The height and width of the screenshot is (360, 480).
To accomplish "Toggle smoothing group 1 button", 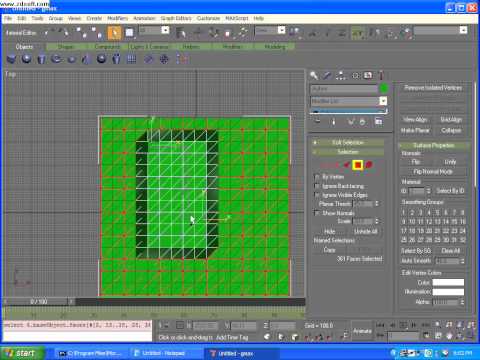I will coord(404,213).
